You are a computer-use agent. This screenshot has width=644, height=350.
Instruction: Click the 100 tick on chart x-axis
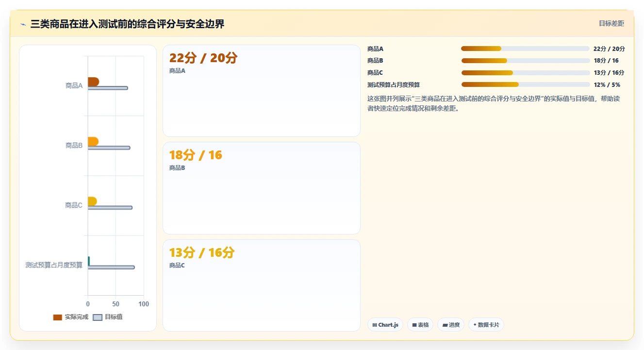144,304
